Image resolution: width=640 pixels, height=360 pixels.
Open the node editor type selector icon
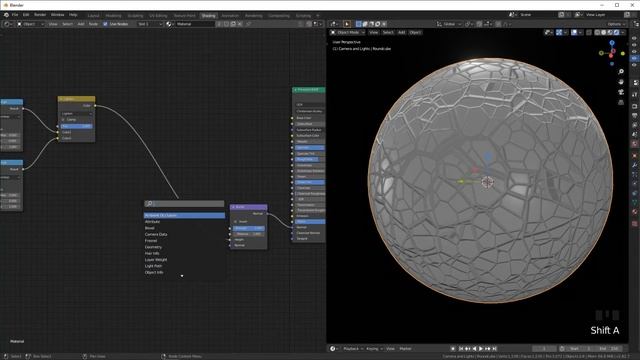(7, 24)
